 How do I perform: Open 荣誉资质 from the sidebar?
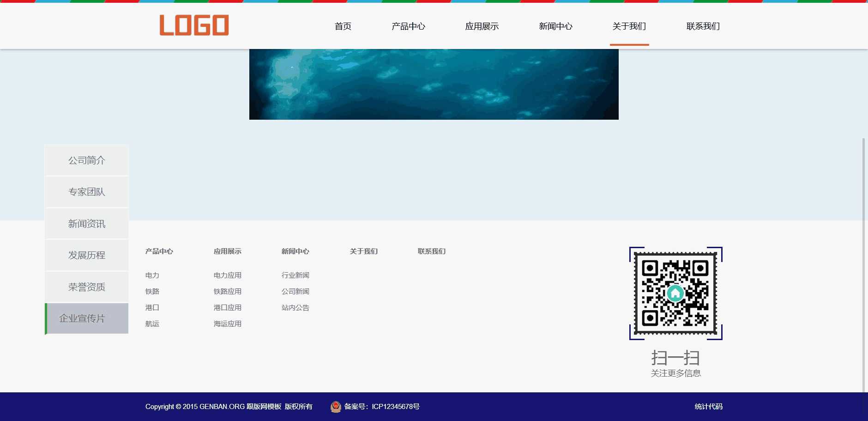[86, 287]
